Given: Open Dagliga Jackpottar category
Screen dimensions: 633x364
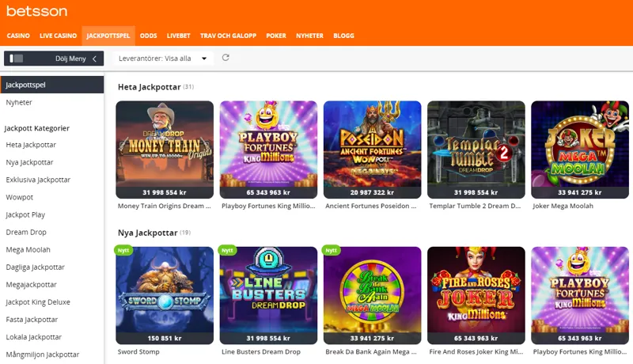Looking at the screenshot, I should click(x=35, y=267).
